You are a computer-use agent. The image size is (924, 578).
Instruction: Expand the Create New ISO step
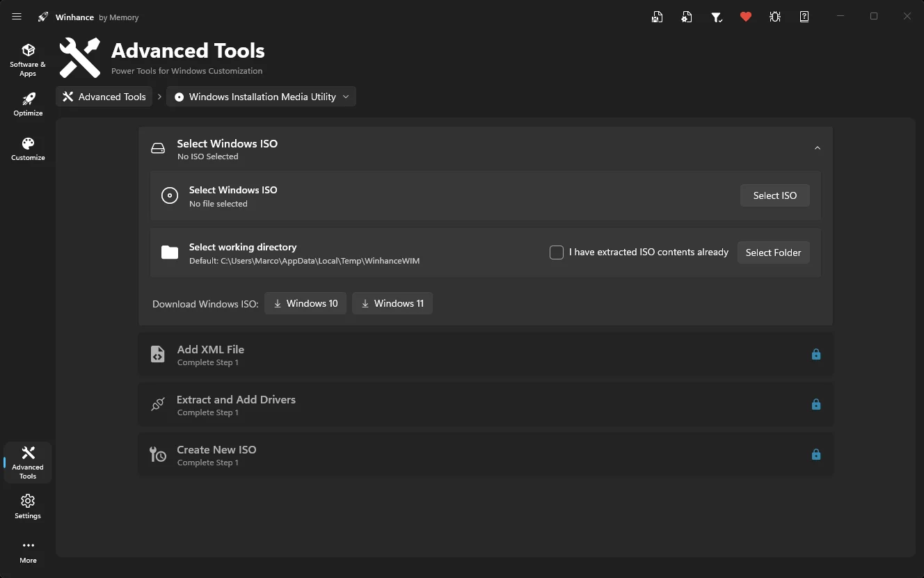(x=485, y=455)
